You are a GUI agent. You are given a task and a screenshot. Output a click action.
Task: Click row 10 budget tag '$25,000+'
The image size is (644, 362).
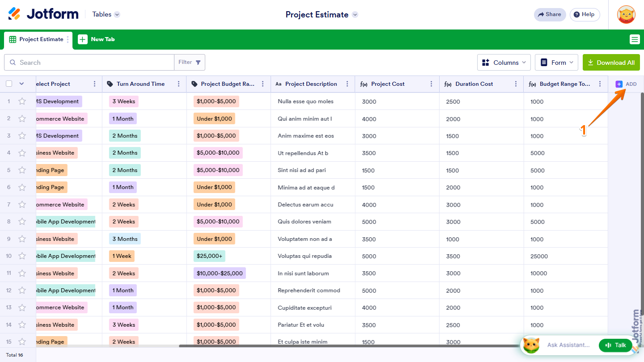coord(209,256)
